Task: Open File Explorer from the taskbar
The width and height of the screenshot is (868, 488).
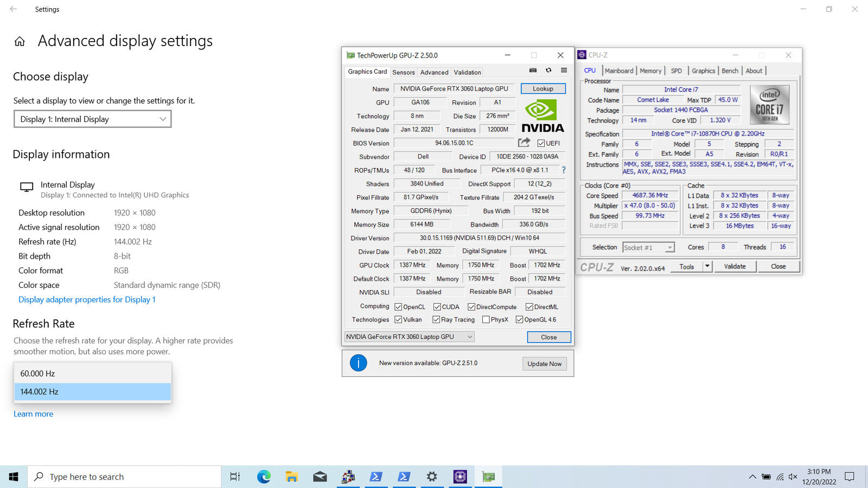Action: pyautogui.click(x=292, y=477)
